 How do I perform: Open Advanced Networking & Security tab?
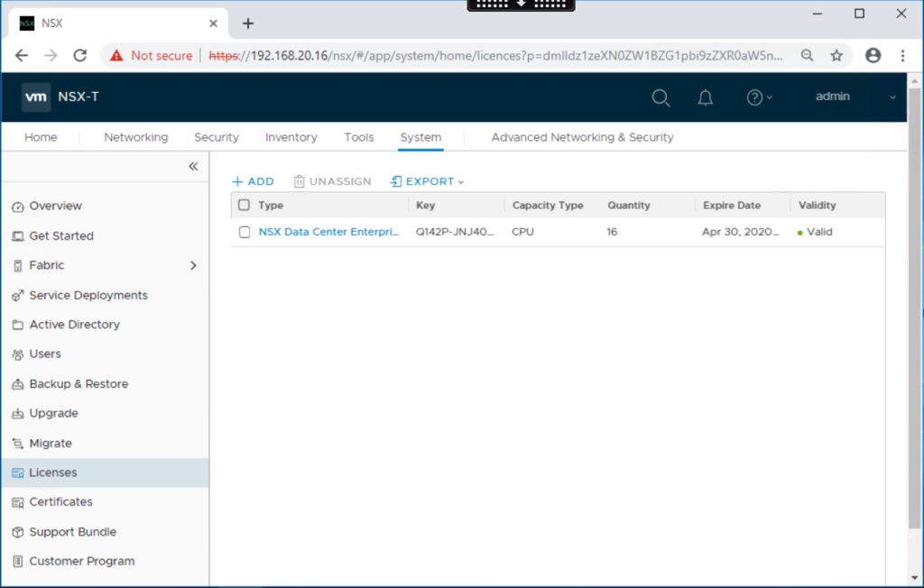pos(582,137)
